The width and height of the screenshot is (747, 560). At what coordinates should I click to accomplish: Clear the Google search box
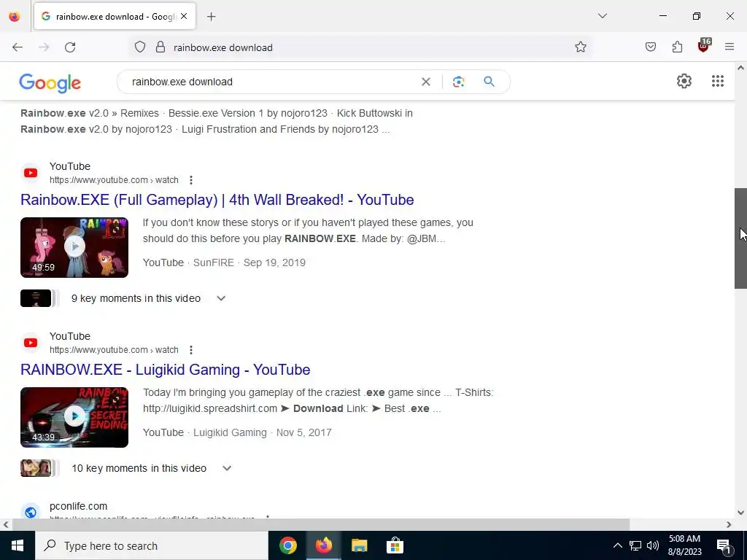[x=426, y=82]
